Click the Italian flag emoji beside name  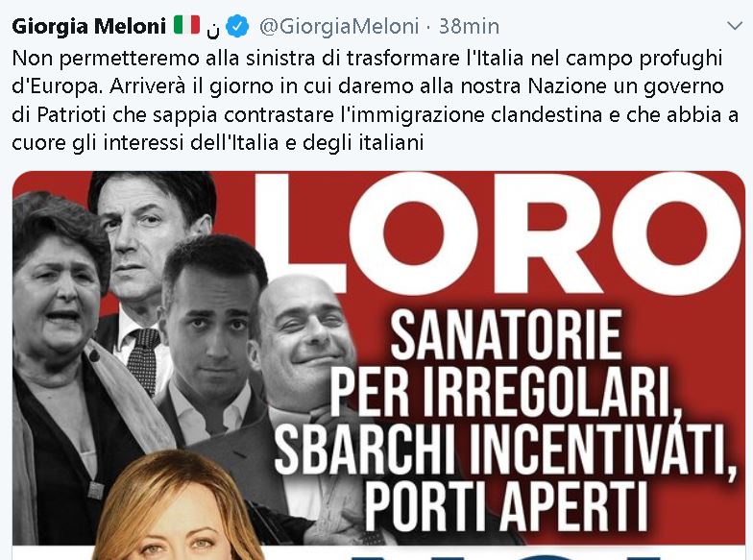tap(186, 25)
